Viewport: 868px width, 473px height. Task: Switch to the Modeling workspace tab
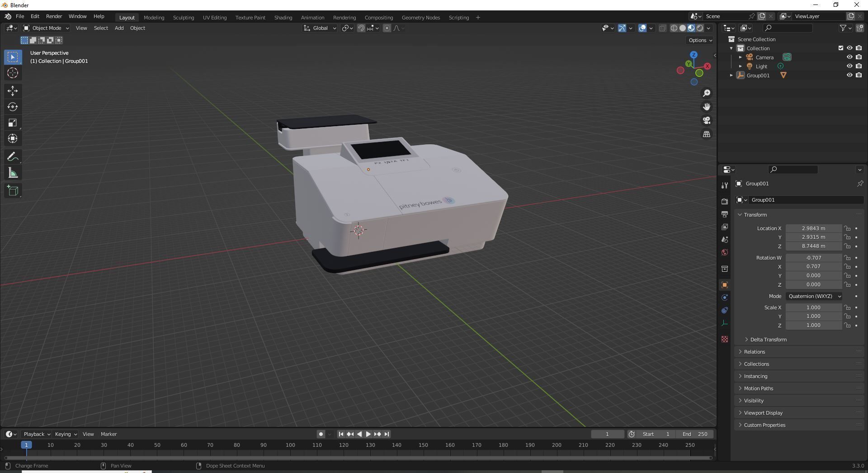(154, 18)
